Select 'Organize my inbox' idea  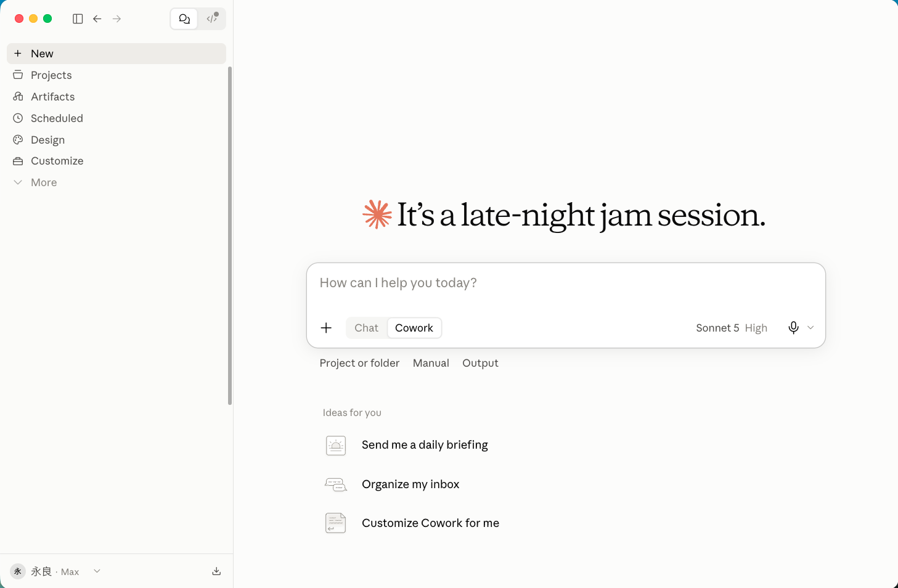click(x=410, y=484)
